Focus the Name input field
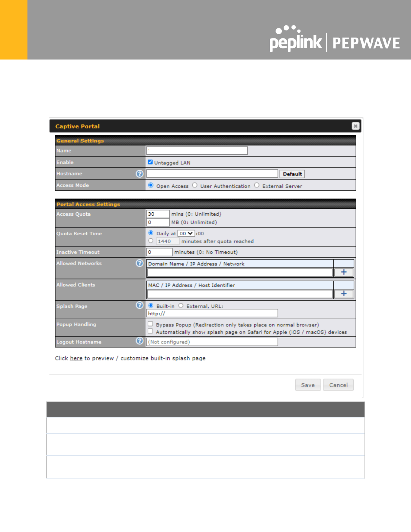Viewport: 411px width, 532px height. pos(197,150)
